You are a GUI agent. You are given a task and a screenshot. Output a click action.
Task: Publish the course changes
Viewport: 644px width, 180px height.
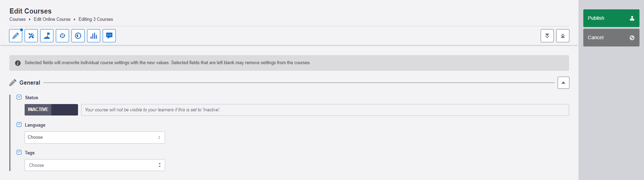[x=611, y=18]
